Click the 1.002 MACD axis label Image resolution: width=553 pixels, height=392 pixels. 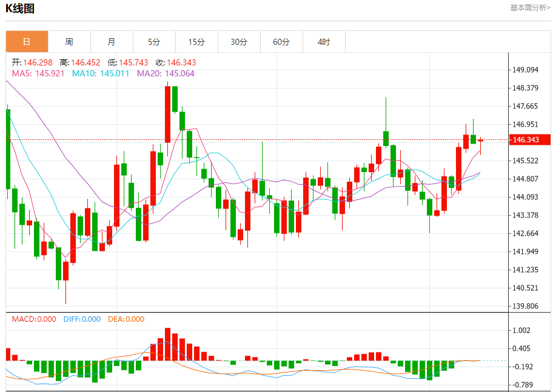tap(521, 330)
